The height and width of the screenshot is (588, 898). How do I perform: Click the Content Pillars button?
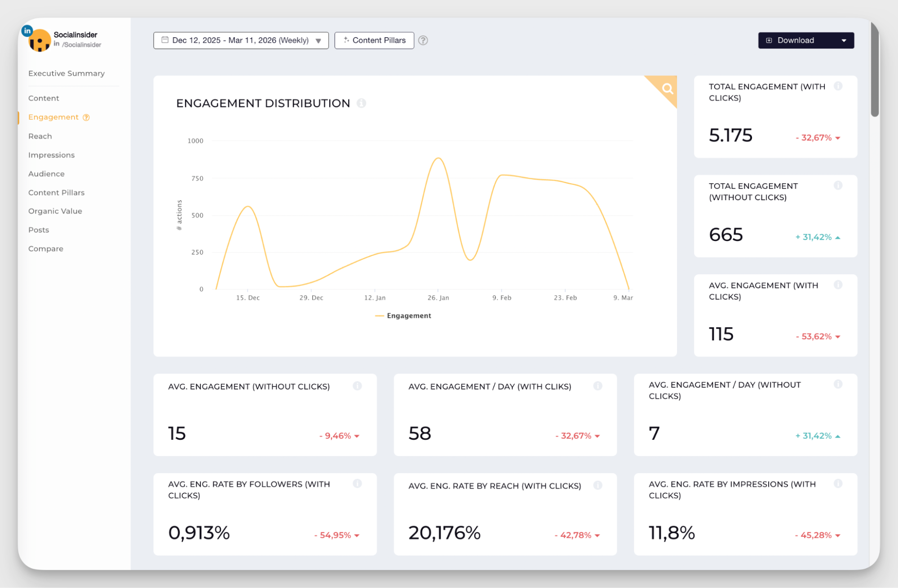click(x=374, y=40)
